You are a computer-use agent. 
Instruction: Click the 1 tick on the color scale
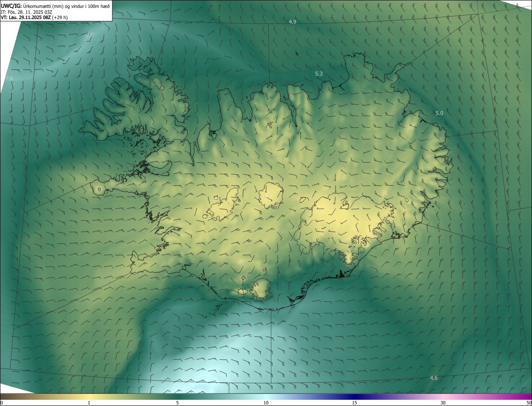(89, 403)
